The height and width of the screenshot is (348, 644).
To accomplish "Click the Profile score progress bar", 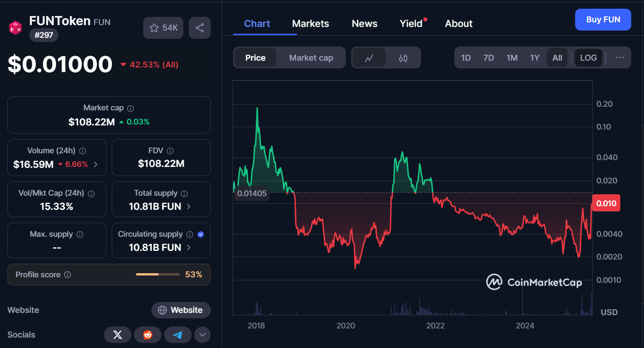I will (x=157, y=275).
